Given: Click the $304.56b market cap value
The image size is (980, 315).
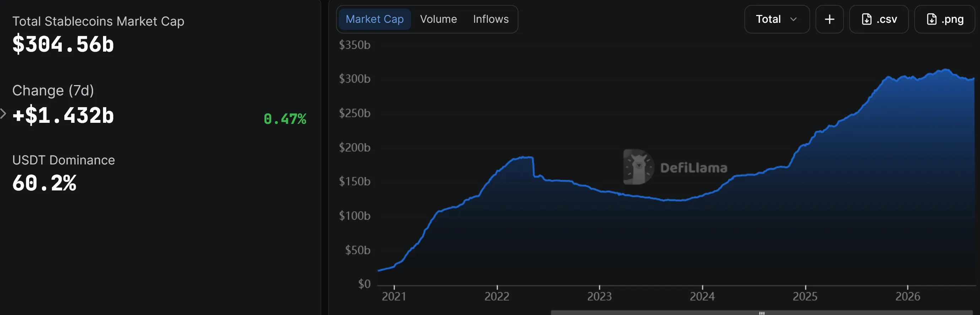Looking at the screenshot, I should coord(63,44).
